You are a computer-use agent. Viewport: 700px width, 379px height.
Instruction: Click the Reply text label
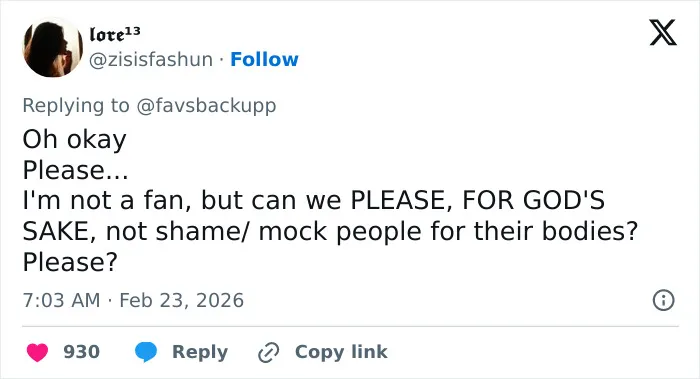point(200,352)
